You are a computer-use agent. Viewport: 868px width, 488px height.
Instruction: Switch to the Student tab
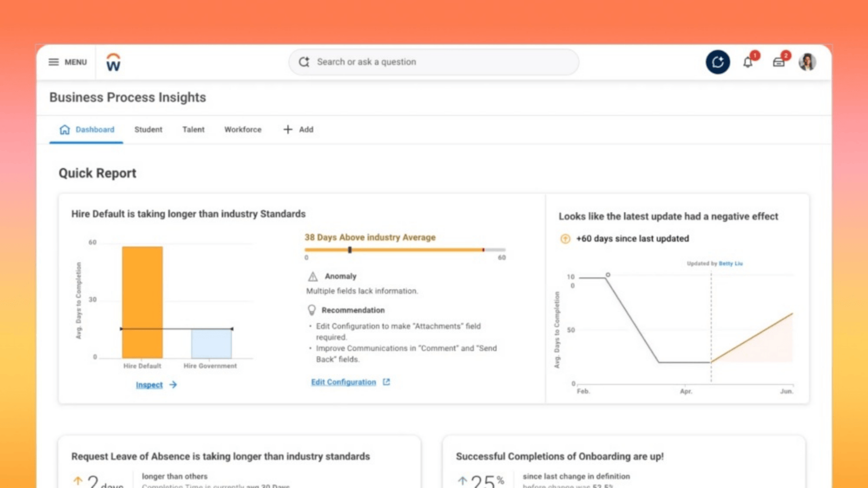[x=148, y=130]
